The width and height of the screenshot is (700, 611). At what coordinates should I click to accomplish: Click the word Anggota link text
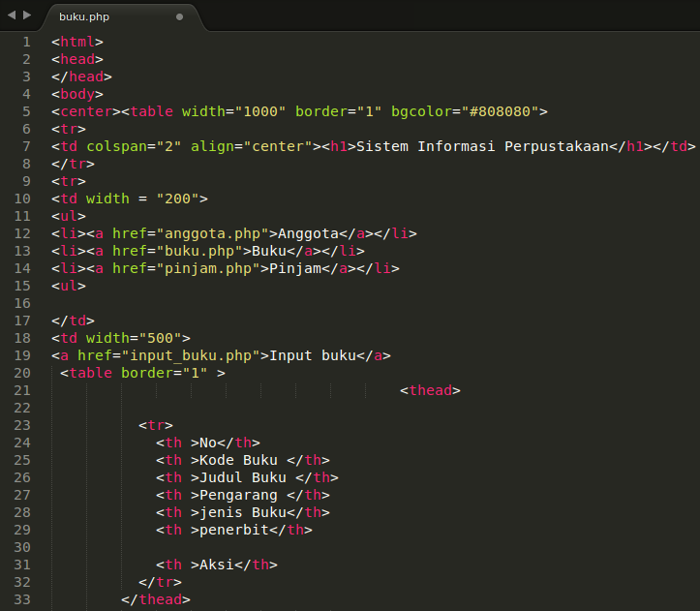308,233
